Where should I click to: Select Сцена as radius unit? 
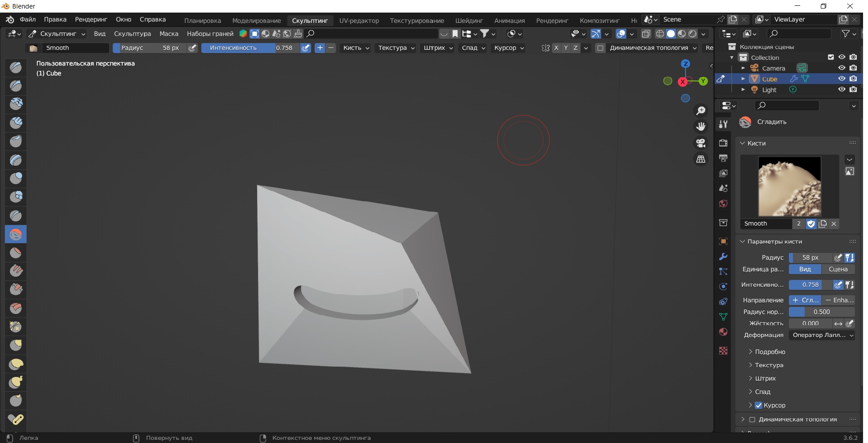pos(838,269)
